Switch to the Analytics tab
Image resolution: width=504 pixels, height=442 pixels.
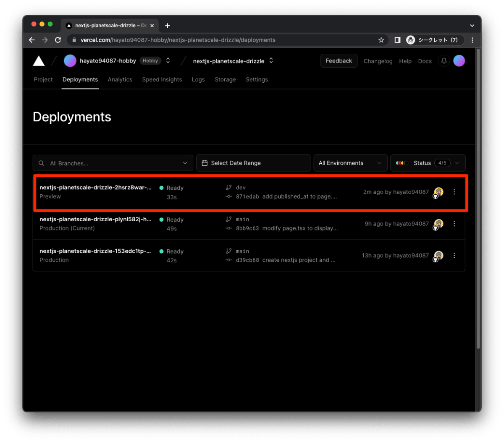(x=120, y=79)
